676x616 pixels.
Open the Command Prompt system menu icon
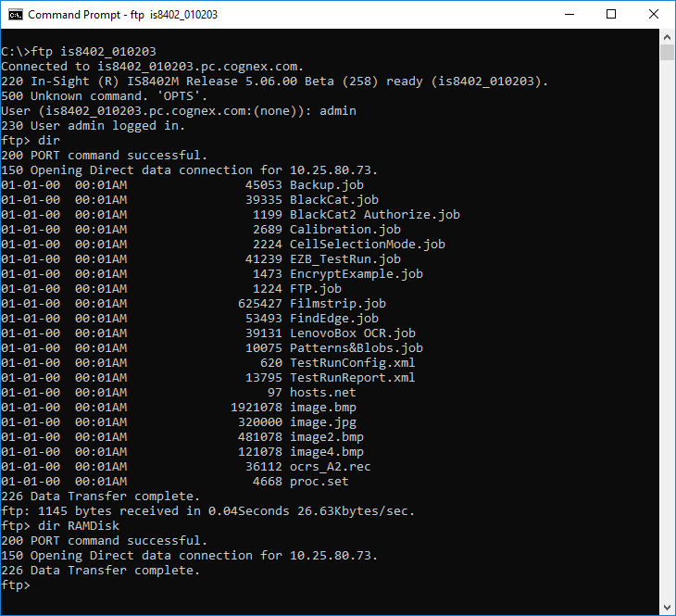(x=15, y=15)
